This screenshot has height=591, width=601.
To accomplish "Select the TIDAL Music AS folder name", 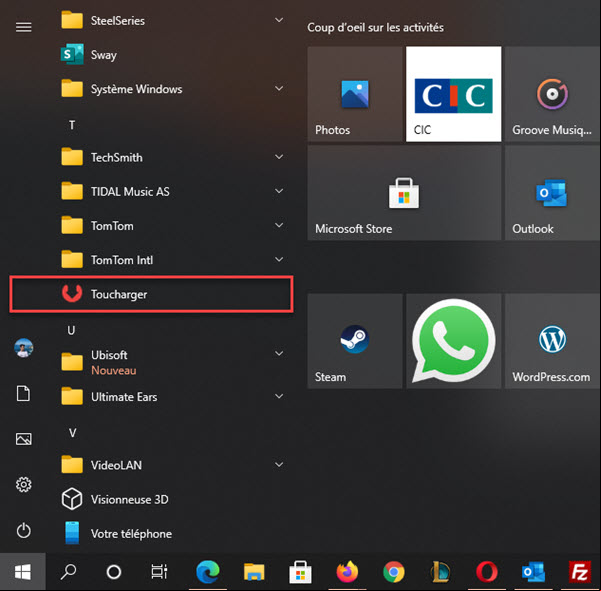I will pyautogui.click(x=130, y=192).
